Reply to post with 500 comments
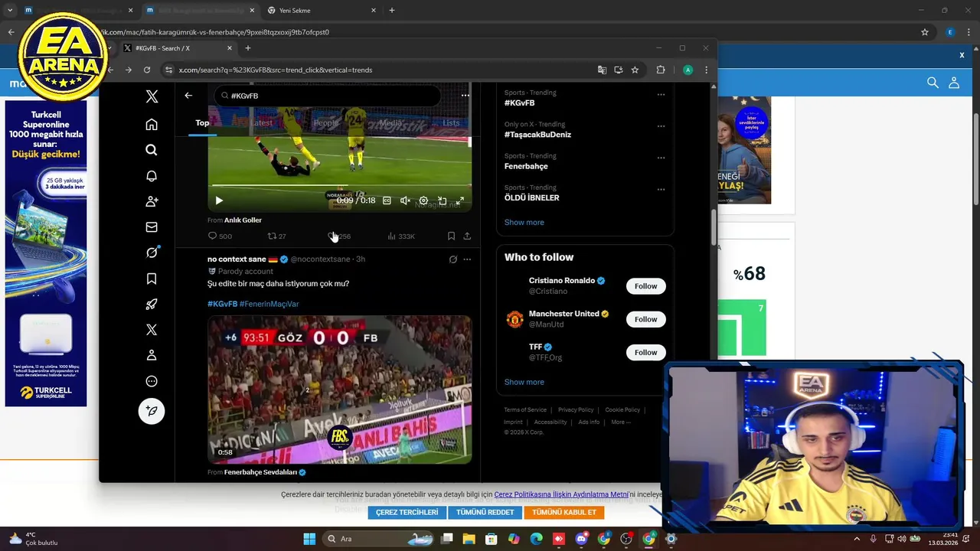 click(x=220, y=236)
